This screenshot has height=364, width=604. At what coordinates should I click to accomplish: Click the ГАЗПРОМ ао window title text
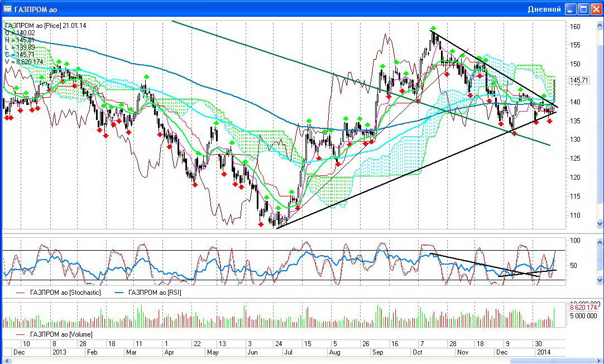pos(36,9)
